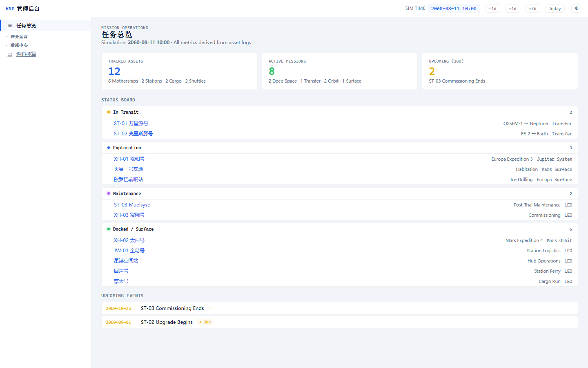Click the Europa Expedition 3 mission text
This screenshot has height=368, width=588.
(512, 159)
